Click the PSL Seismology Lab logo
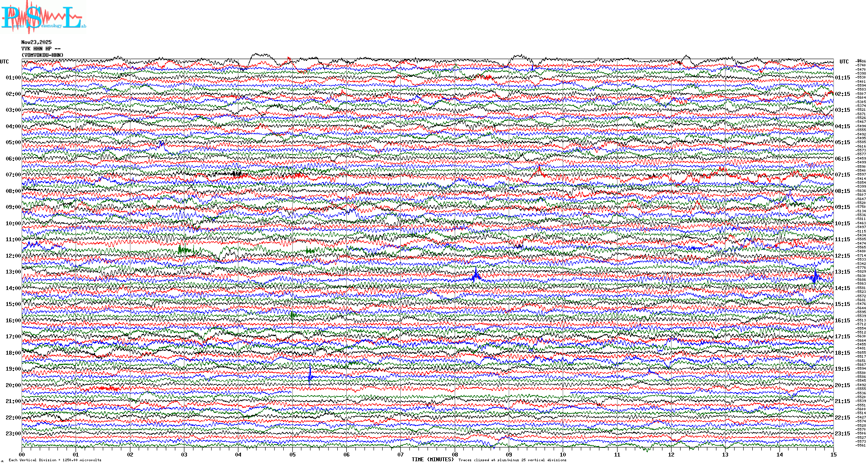The image size is (868, 466). (x=42, y=17)
